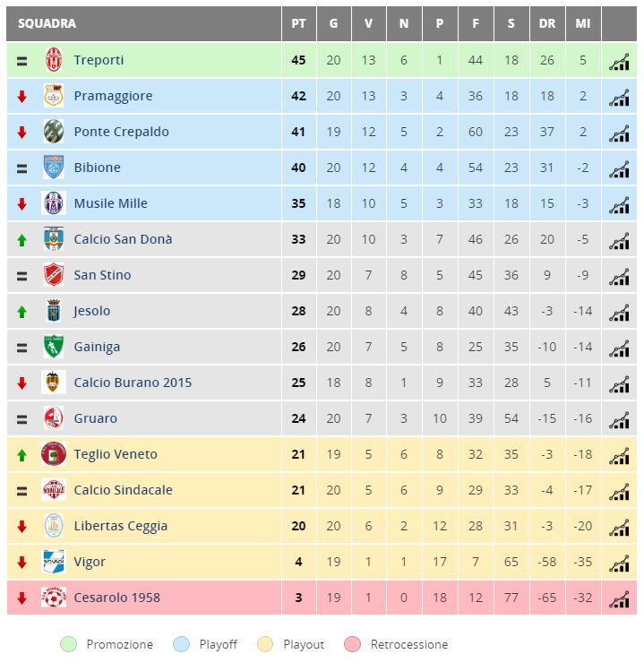Click the Gainiga green shield logo
This screenshot has width=644, height=671.
[x=54, y=346]
